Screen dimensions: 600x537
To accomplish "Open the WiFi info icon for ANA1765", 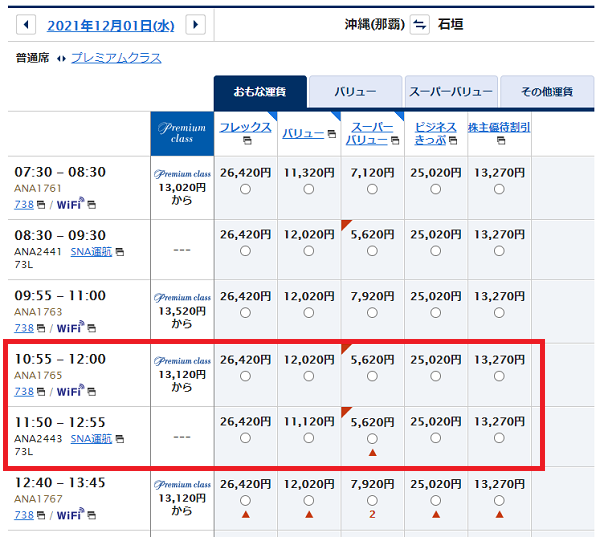I will pyautogui.click(x=91, y=392).
